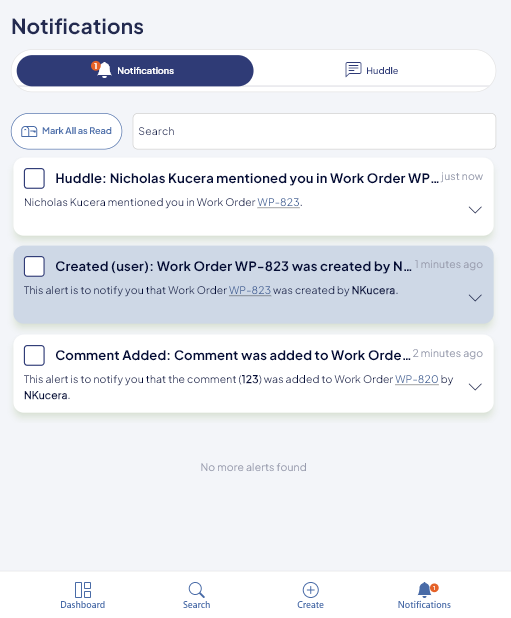Expand the Huddle mention notification chevron

475,210
